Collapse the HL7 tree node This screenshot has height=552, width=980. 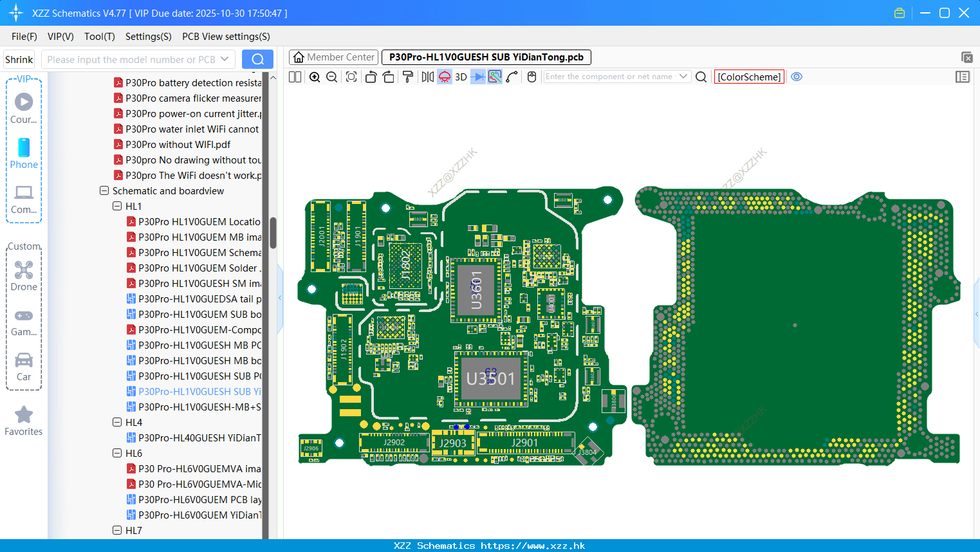point(117,531)
